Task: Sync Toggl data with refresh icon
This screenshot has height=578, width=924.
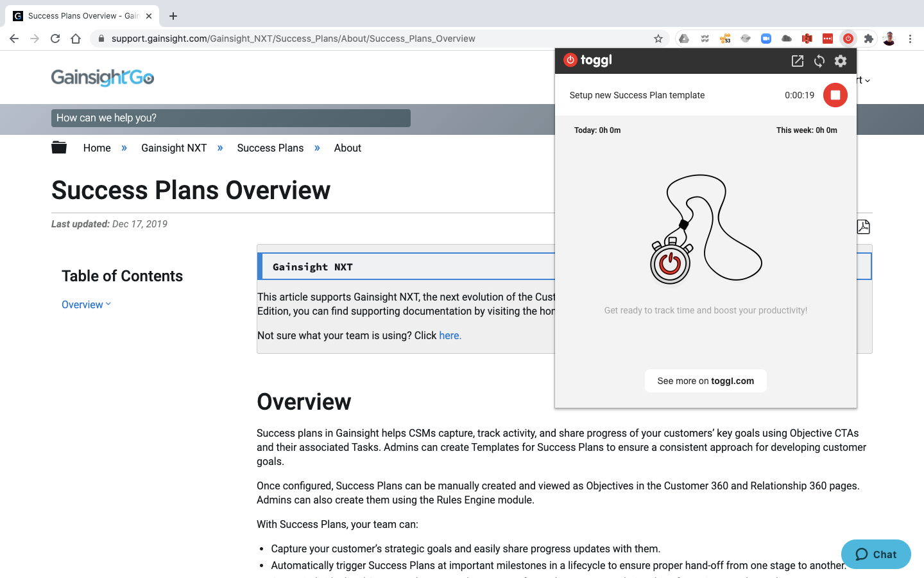Action: [819, 61]
